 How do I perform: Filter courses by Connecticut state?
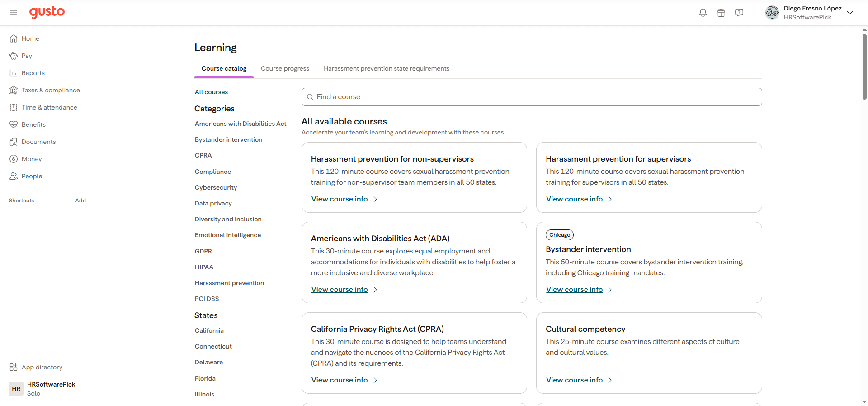[x=213, y=346]
